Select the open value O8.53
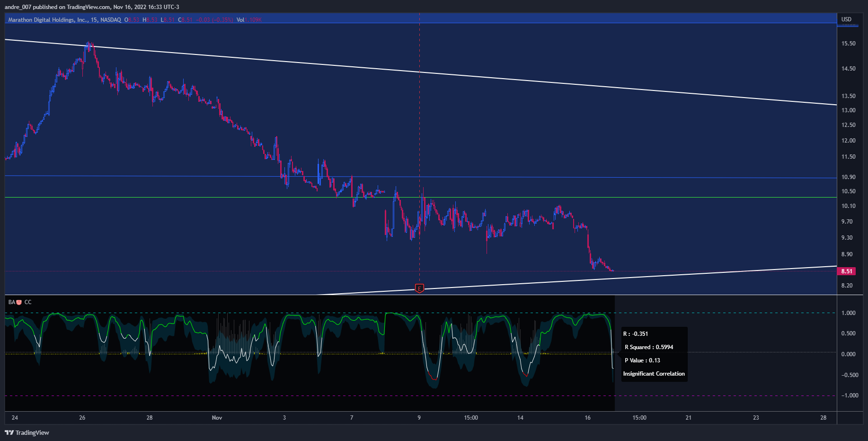The image size is (868, 441). click(132, 20)
